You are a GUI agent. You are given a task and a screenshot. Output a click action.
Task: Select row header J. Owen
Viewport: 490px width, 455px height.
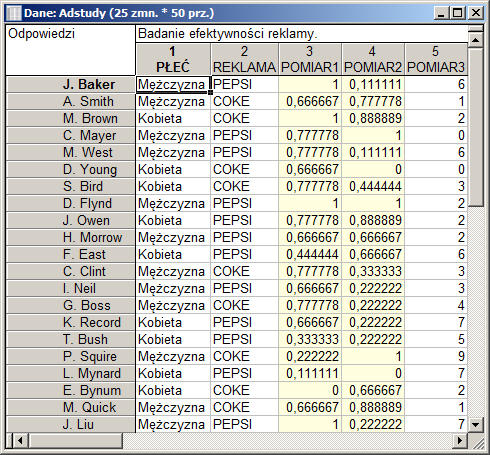[x=70, y=221]
